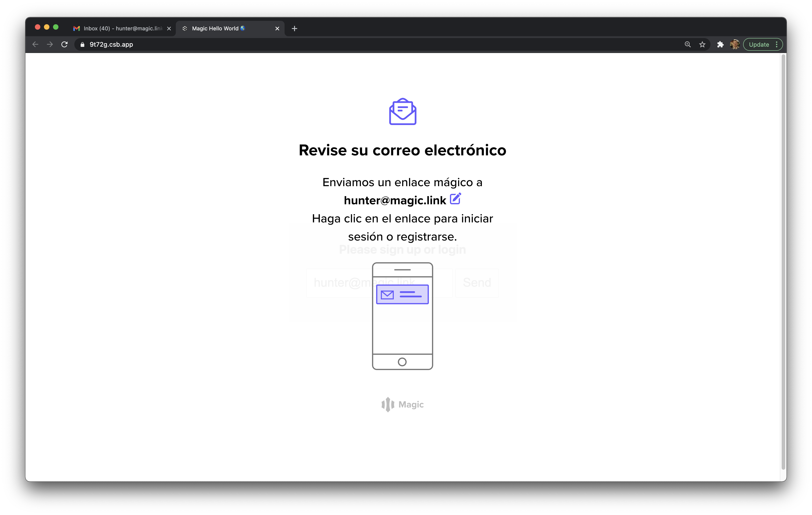Open the Extensions puzzle icon
Screen dimensions: 812x515
[720, 44]
